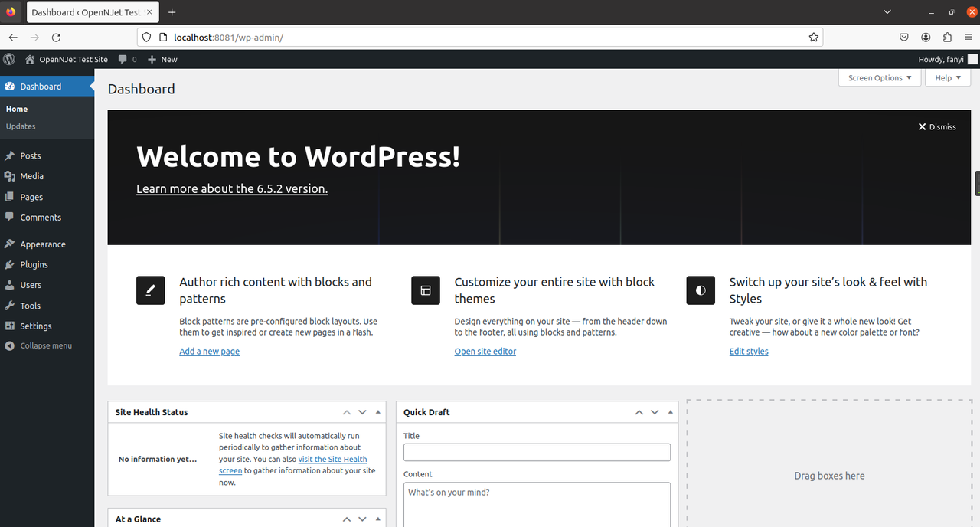980x527 pixels.
Task: Click the pencil edit icon tile
Action: pyautogui.click(x=151, y=290)
